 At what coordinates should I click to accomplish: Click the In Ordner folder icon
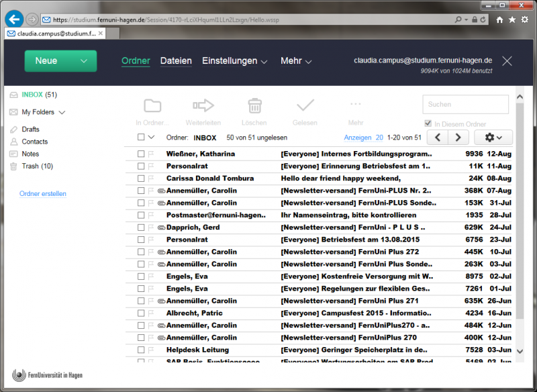click(x=152, y=105)
